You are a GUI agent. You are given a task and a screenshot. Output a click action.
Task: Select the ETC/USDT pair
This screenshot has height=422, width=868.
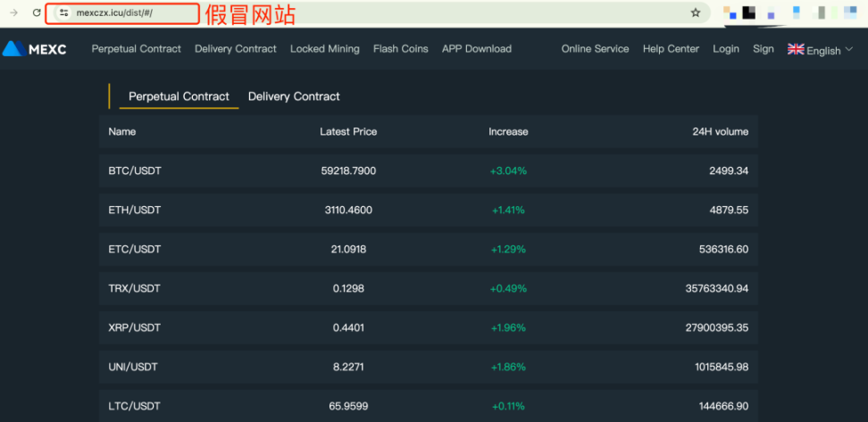[135, 250]
